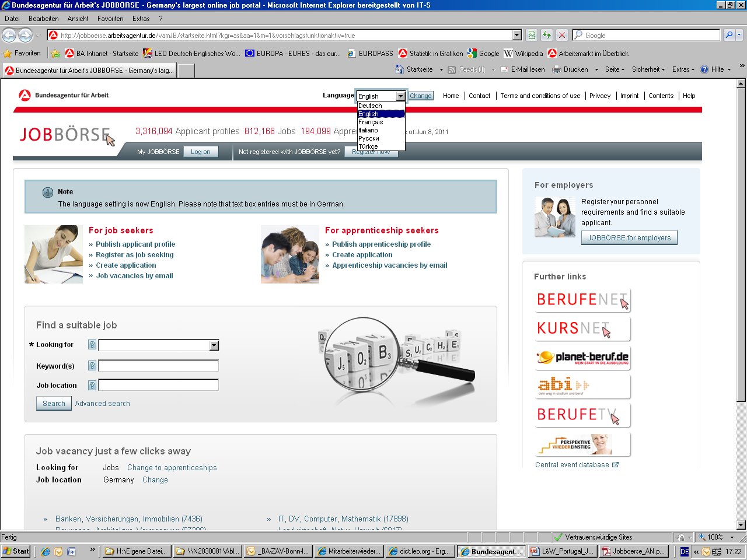Screen dimensions: 747x560
Task: Click the Perspektive Wiedereinstieg banner
Action: [x=582, y=444]
